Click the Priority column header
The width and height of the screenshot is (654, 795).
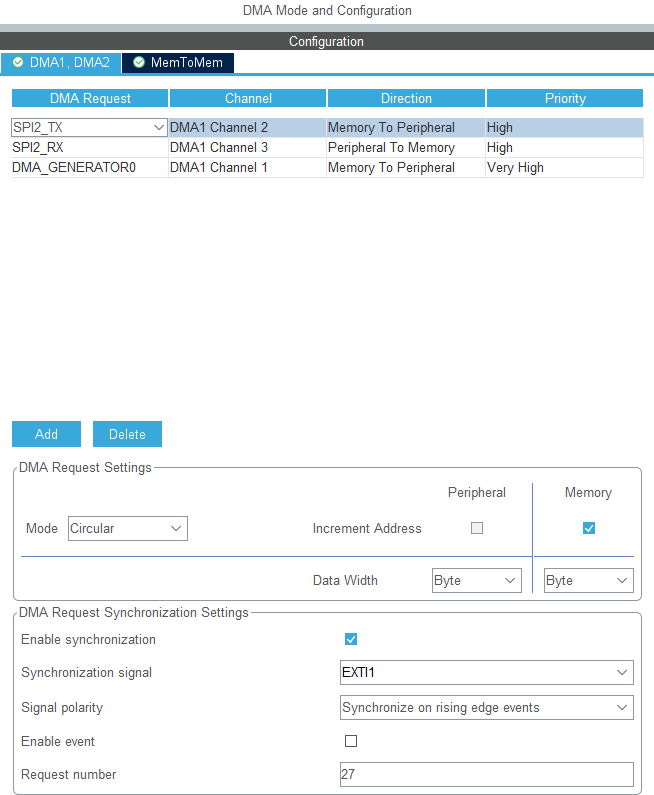pos(565,98)
